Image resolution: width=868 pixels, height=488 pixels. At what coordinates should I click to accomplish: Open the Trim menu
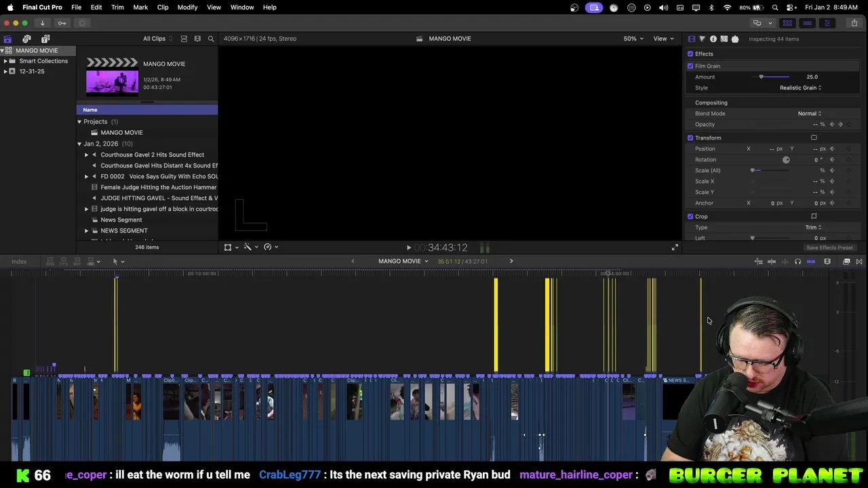click(x=117, y=7)
